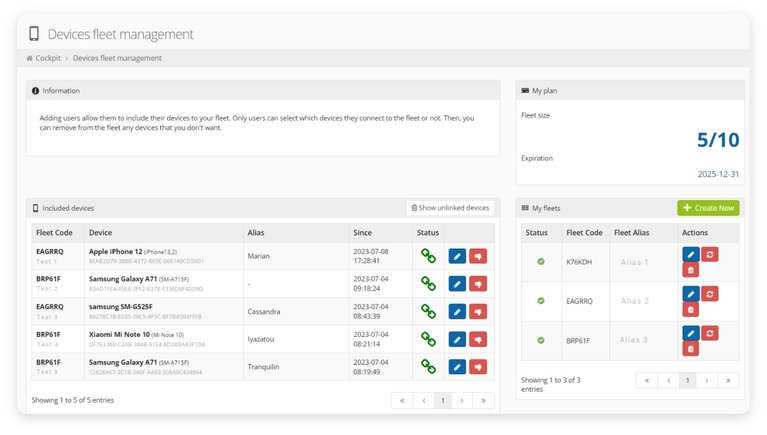Remove Tranquilin's Samsung Galaxy A71 device
This screenshot has height=435, width=767.
tap(478, 367)
